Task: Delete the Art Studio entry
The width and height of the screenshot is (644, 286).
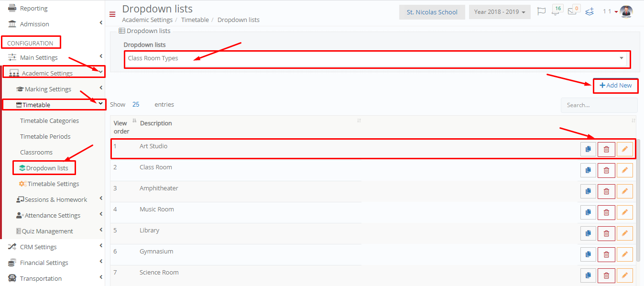Action: (x=606, y=149)
